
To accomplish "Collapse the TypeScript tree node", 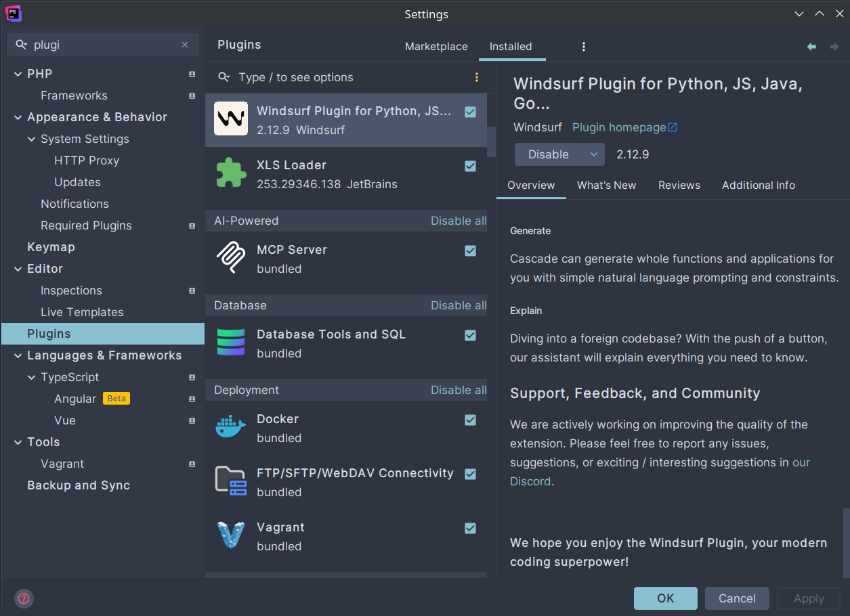I will point(31,377).
